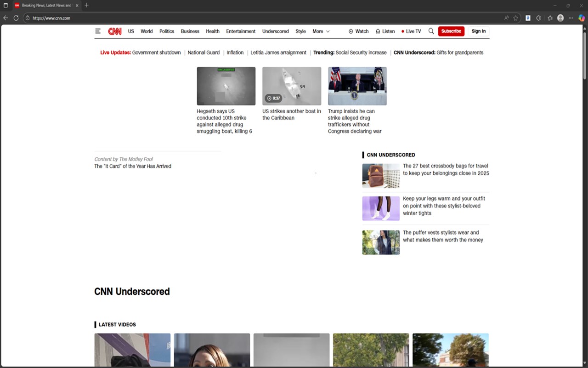Go to the Politics section
Viewport: 588px width, 368px height.
[167, 31]
